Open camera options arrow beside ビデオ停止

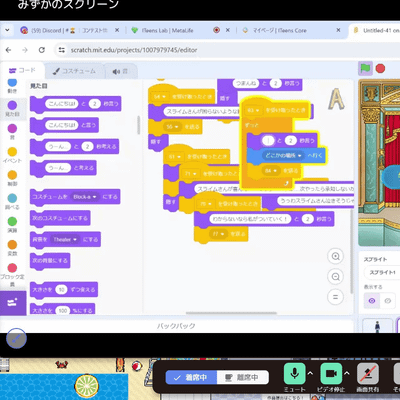(x=347, y=373)
